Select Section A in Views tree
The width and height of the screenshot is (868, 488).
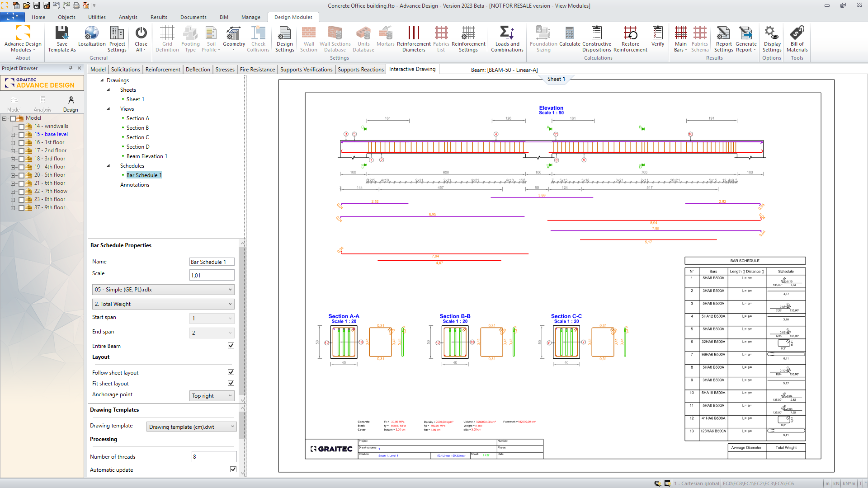[x=137, y=118]
